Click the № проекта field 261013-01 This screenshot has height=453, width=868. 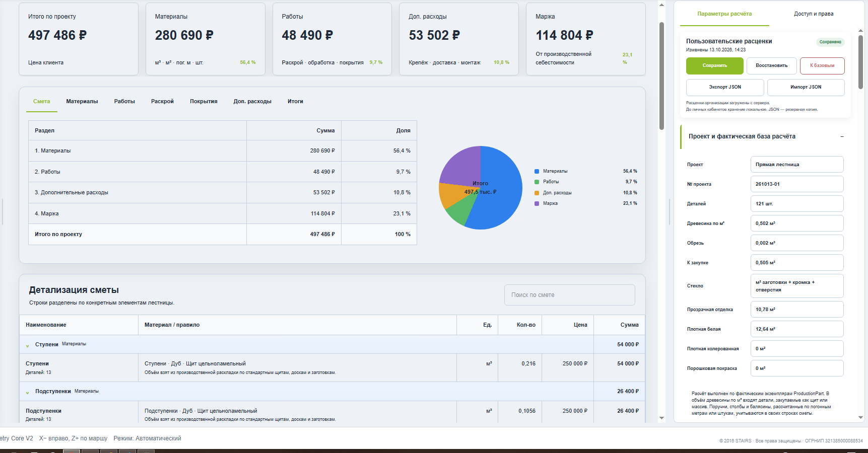point(797,184)
